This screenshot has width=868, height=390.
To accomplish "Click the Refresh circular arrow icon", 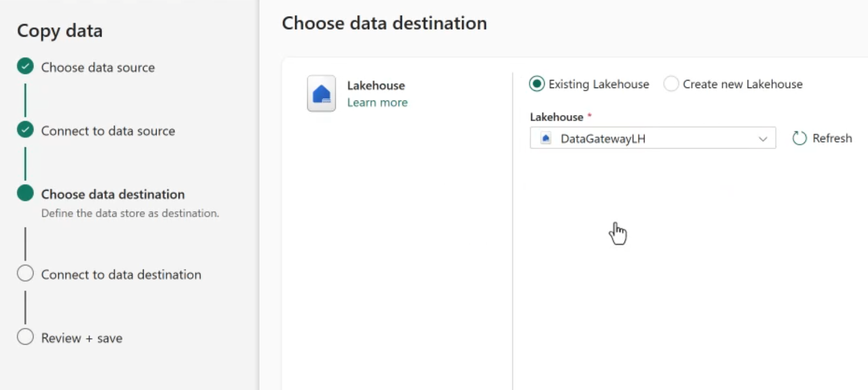I will (x=799, y=138).
